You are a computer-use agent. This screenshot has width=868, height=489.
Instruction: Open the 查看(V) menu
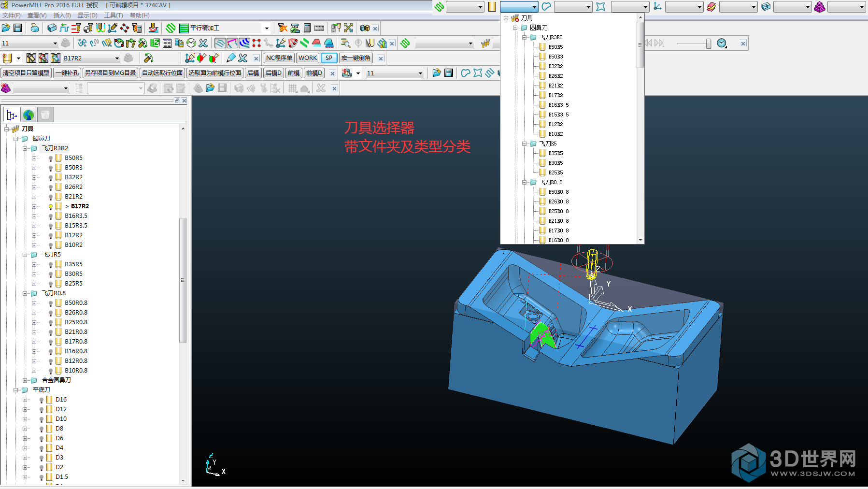click(x=37, y=15)
